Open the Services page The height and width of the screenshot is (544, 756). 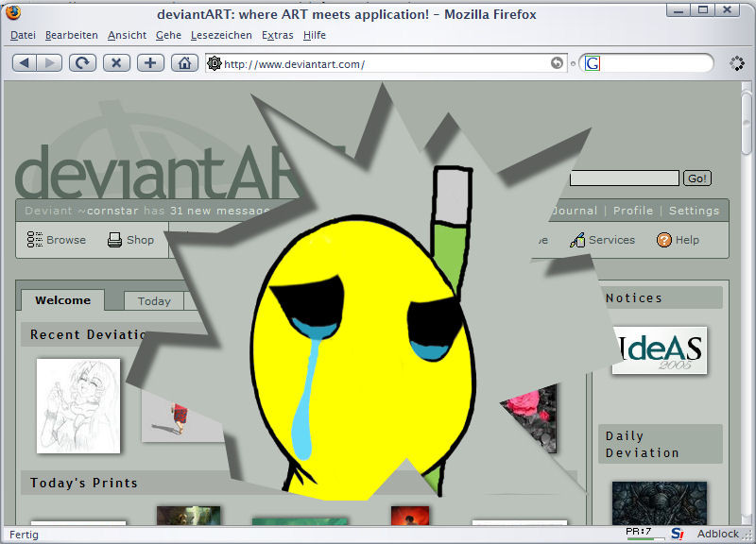(x=602, y=240)
